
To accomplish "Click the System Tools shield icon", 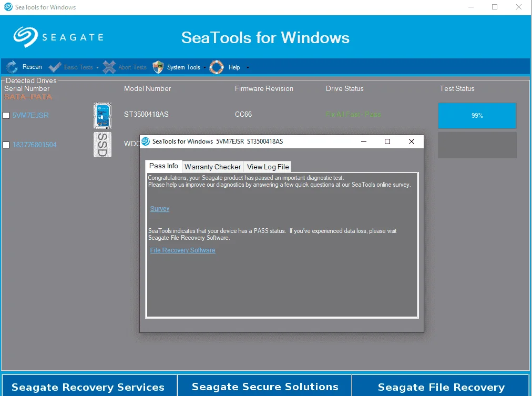I will 158,67.
